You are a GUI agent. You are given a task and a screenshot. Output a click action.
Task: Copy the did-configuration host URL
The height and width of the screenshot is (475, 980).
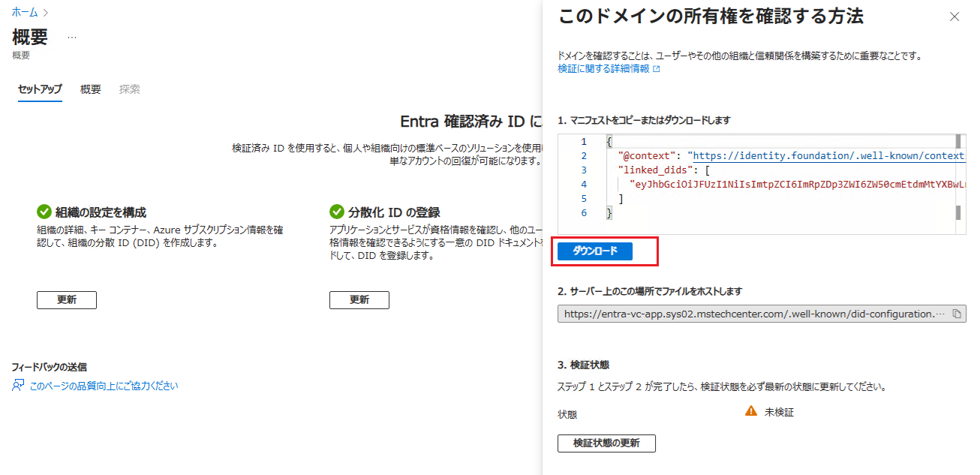pos(957,314)
